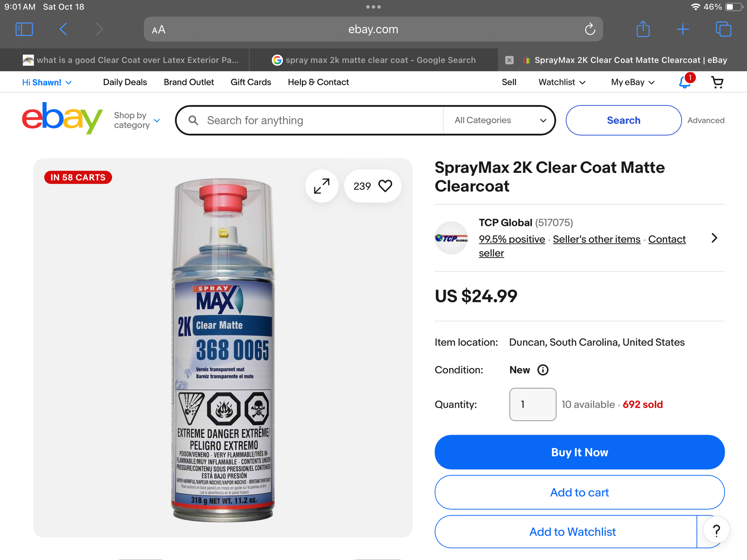View the shopping cart
The height and width of the screenshot is (560, 747).
[x=717, y=82]
